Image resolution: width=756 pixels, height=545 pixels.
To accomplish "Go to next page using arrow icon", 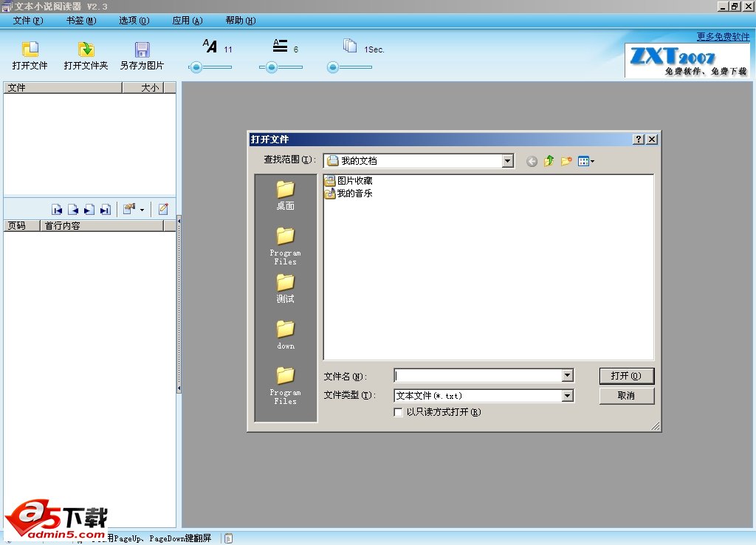I will (x=89, y=209).
